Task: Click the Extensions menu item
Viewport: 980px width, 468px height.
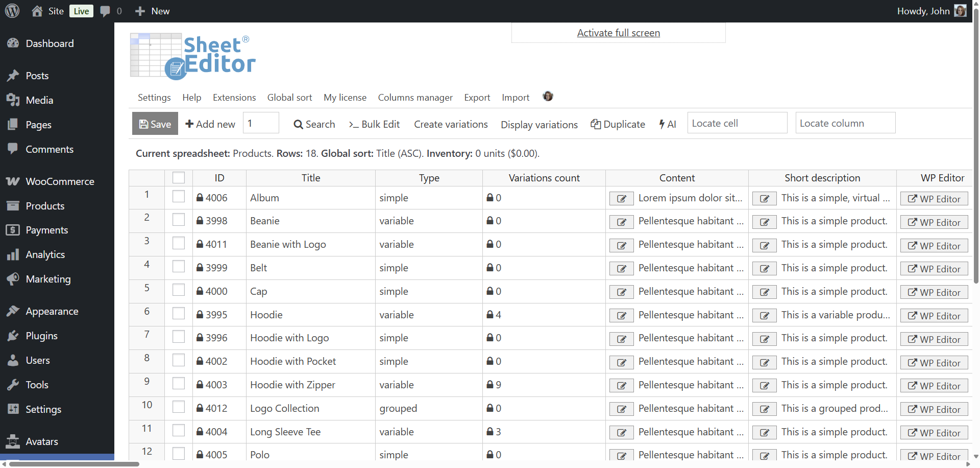Action: pos(234,97)
